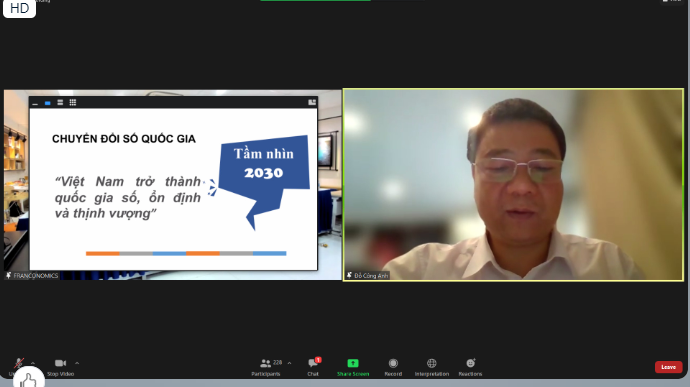Expand participants options arrow beside 228

(x=289, y=363)
